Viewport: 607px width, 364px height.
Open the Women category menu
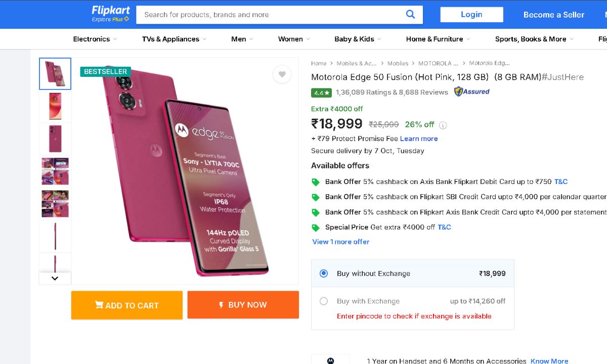point(294,39)
